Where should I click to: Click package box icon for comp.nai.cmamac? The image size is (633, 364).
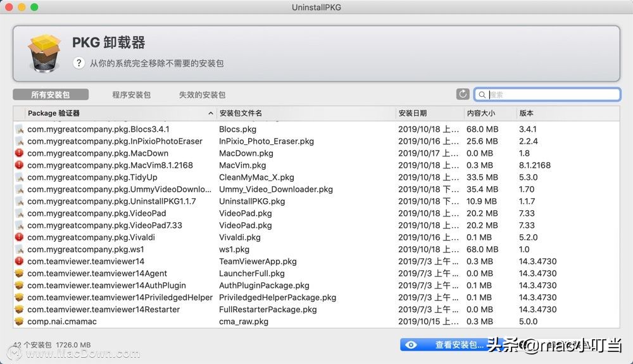(x=19, y=322)
